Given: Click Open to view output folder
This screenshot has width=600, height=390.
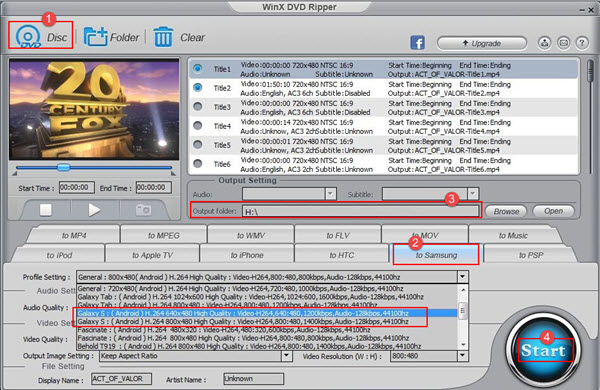Looking at the screenshot, I should click(x=553, y=211).
